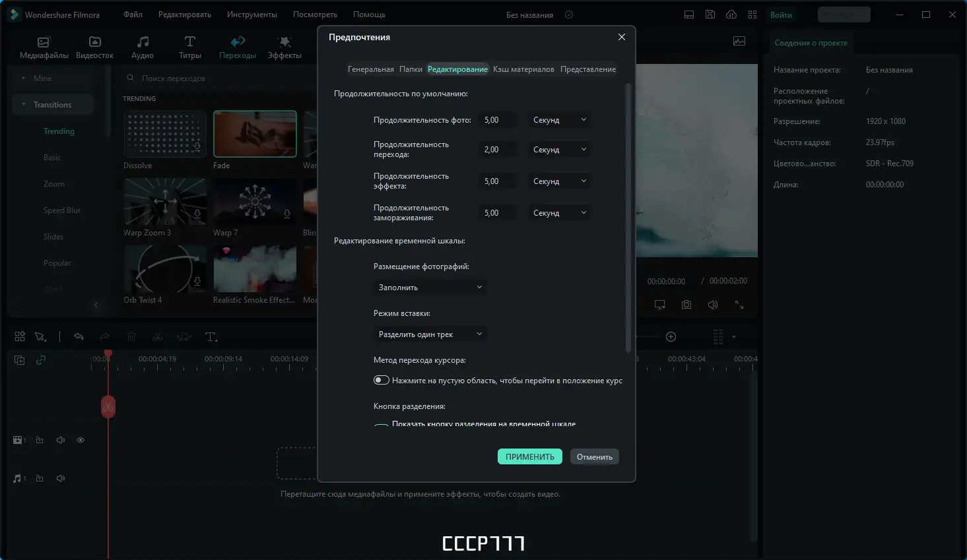Select the Warp Zoom 3 transition thumbnail
Image resolution: width=967 pixels, height=560 pixels.
click(165, 201)
